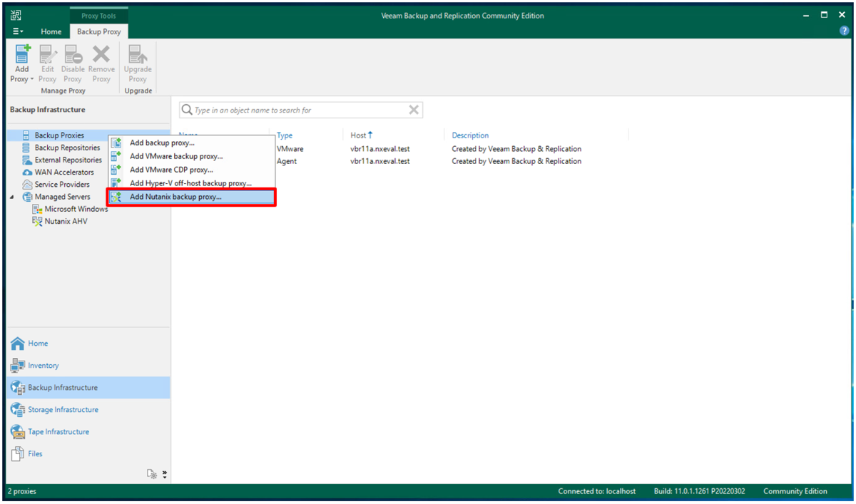Viewport: 856px width, 504px height.
Task: Click the Disable Proxy ribbon icon
Action: pos(73,54)
